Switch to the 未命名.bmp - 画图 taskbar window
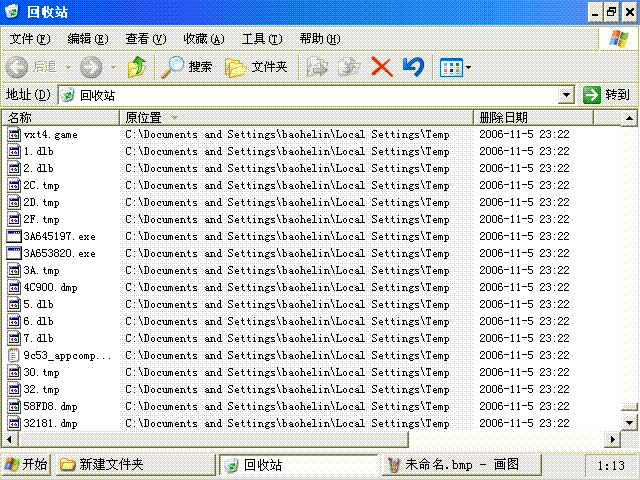 coord(462,464)
